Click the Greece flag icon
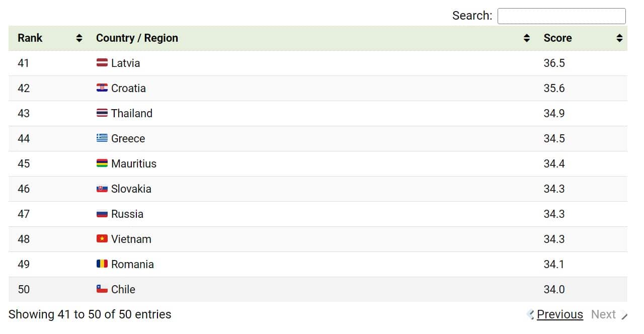The height and width of the screenshot is (334, 644). pyautogui.click(x=102, y=138)
